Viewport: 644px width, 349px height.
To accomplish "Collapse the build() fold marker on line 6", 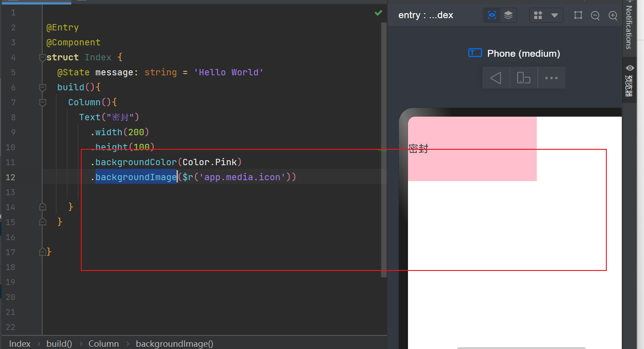I will pos(43,88).
